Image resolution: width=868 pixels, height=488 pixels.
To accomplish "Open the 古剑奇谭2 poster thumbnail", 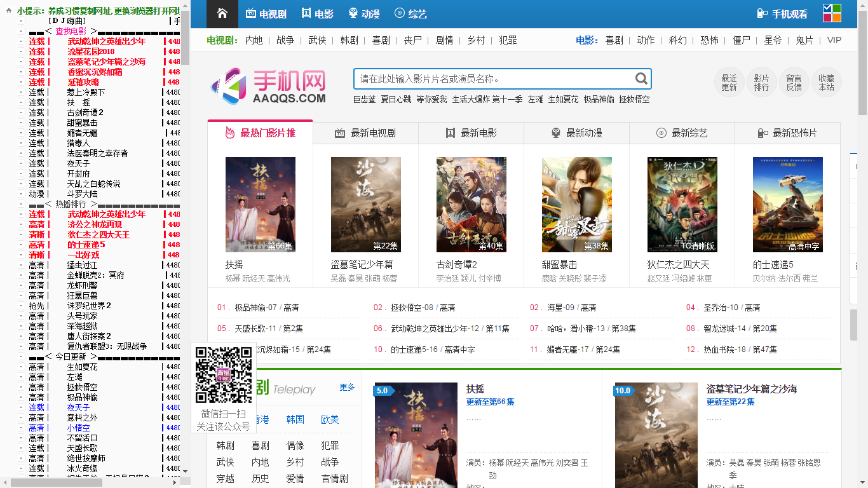I will [x=471, y=205].
